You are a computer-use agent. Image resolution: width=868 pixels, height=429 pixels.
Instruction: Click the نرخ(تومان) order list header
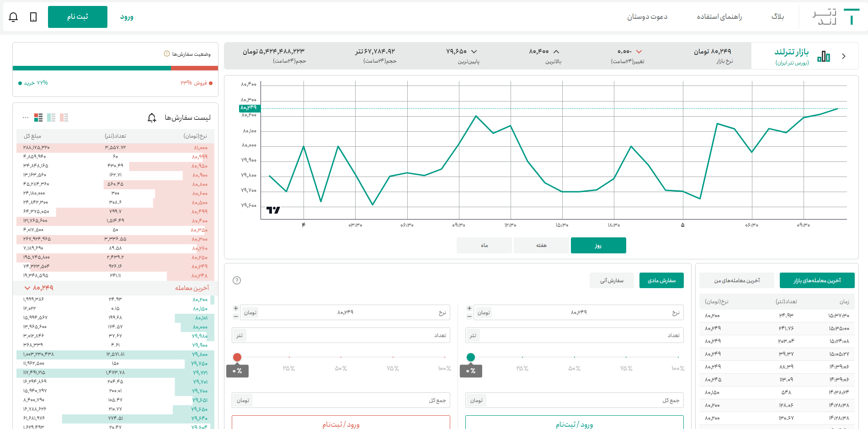(195, 136)
